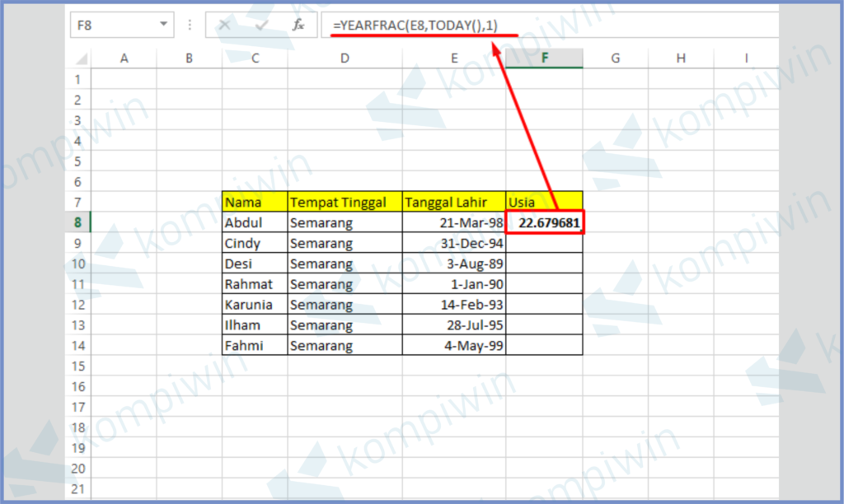Click the formula bar drag handle dots
The image size is (844, 504).
[189, 25]
